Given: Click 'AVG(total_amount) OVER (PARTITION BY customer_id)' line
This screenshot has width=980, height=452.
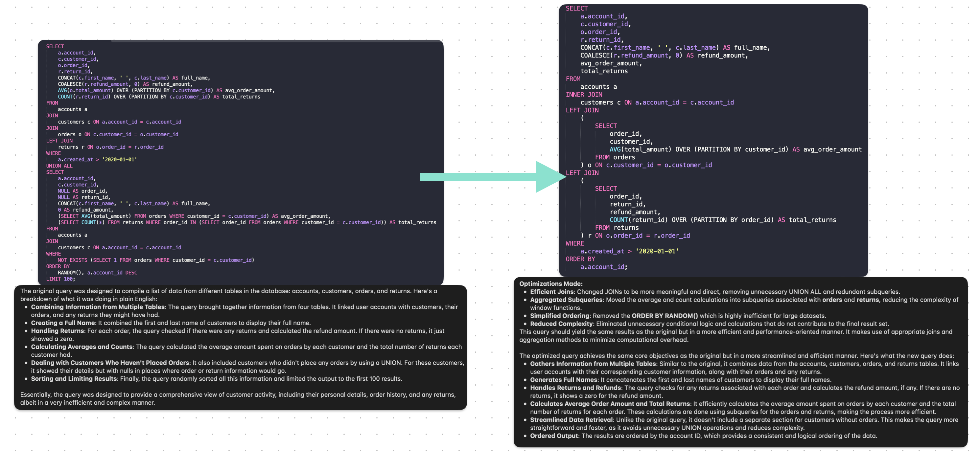Looking at the screenshot, I should 735,149.
